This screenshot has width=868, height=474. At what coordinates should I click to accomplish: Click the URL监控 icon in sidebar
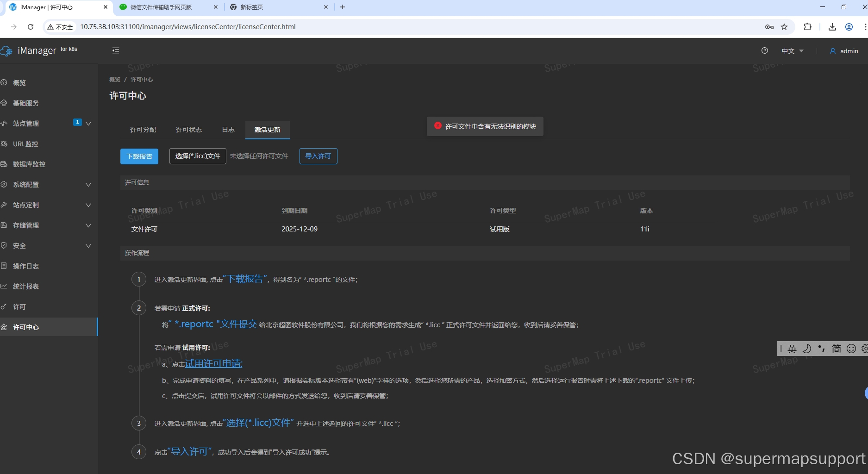click(4, 143)
